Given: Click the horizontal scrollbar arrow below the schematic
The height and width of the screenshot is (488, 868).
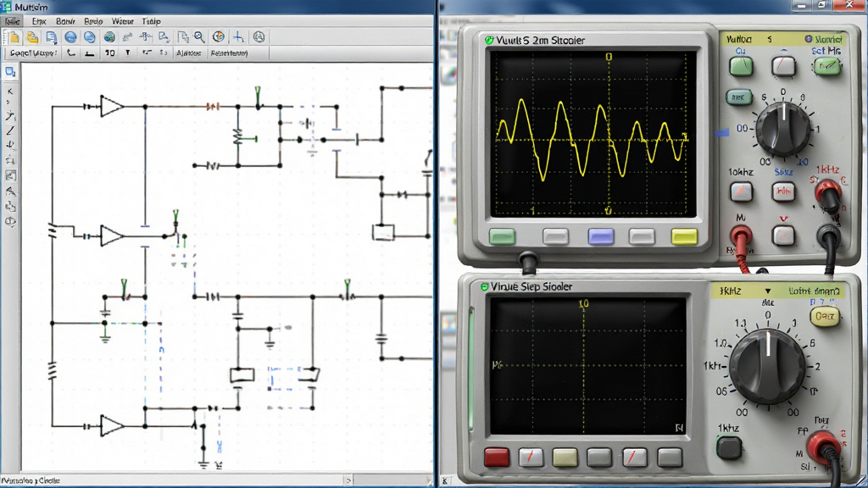Looking at the screenshot, I should (x=348, y=480).
